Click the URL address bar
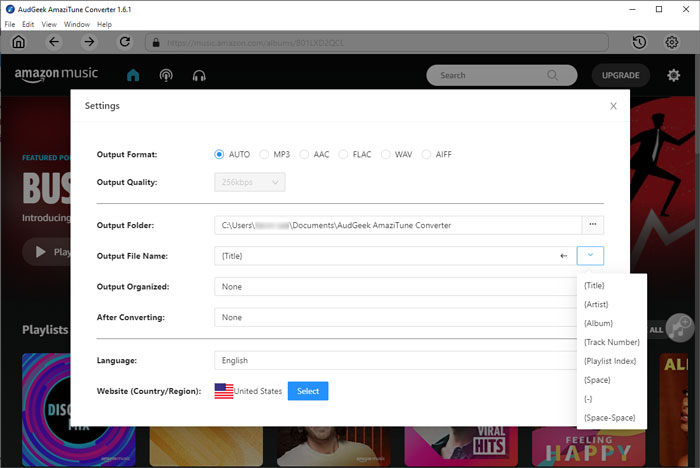Viewport: 700px width, 468px height. click(377, 43)
